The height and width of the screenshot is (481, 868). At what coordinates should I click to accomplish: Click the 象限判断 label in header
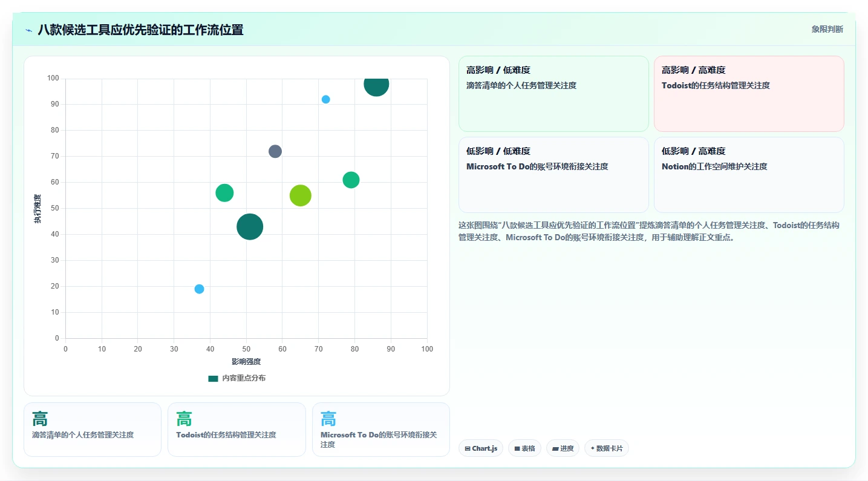click(x=827, y=30)
